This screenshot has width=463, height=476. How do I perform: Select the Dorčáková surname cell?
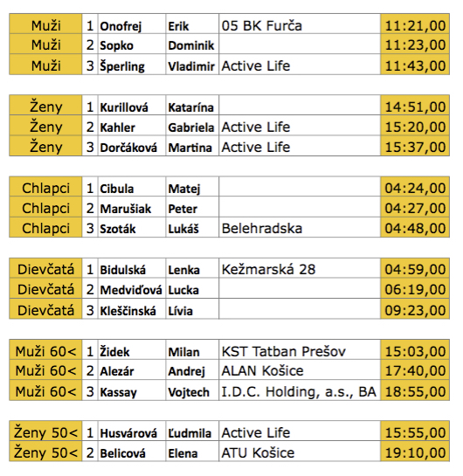coord(132,146)
